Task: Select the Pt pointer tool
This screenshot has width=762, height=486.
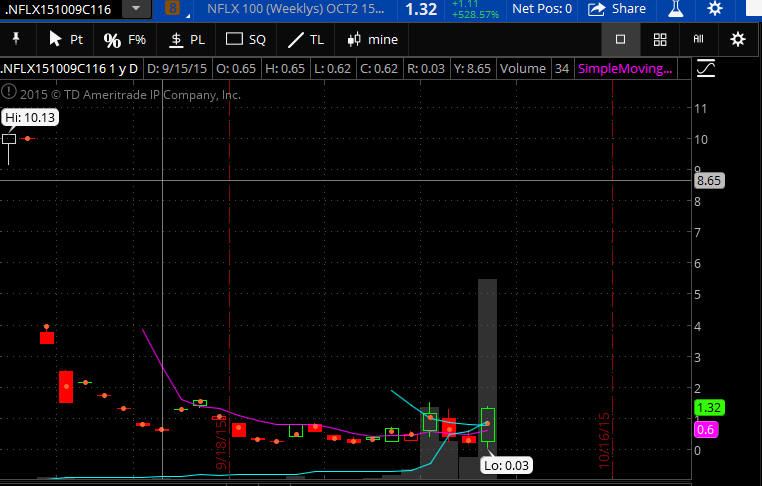Action: point(66,39)
